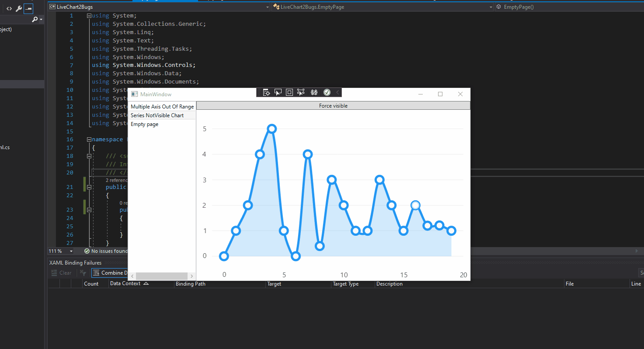Select the Series NotVisible Chart entry

coord(157,115)
